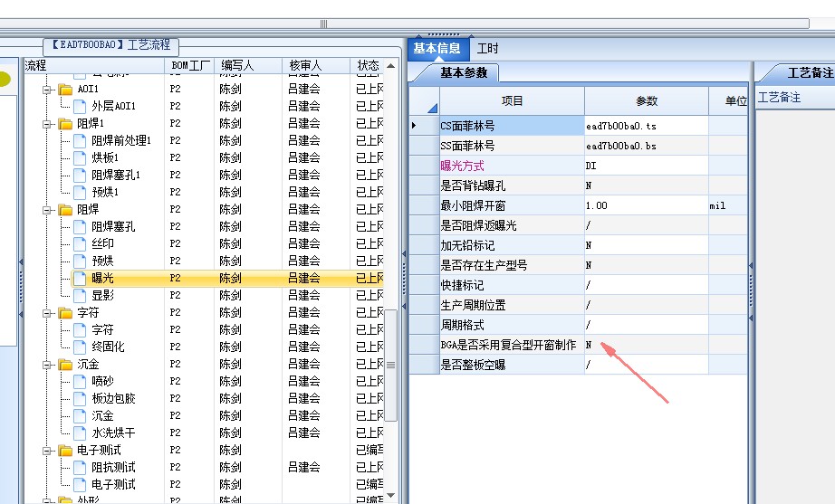
Task: Click the 参数 column header
Action: click(x=647, y=100)
